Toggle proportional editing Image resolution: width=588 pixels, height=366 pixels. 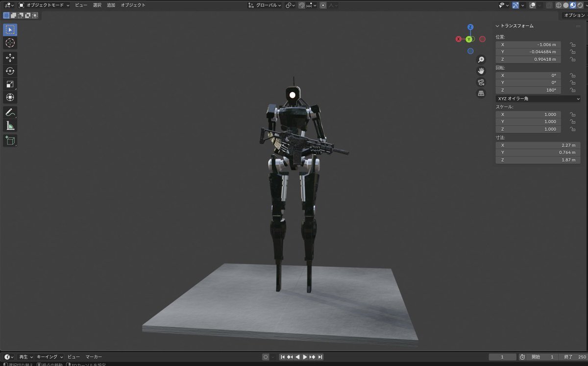tap(323, 5)
